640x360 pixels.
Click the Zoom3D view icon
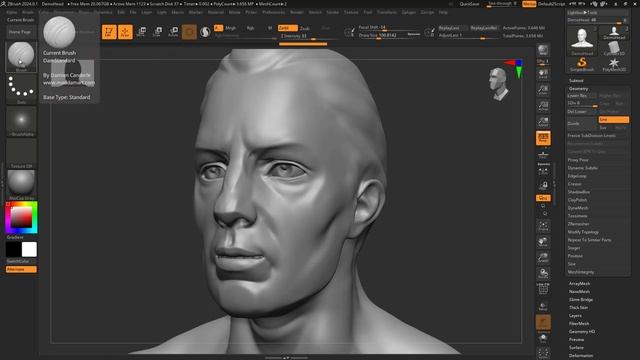(x=543, y=258)
